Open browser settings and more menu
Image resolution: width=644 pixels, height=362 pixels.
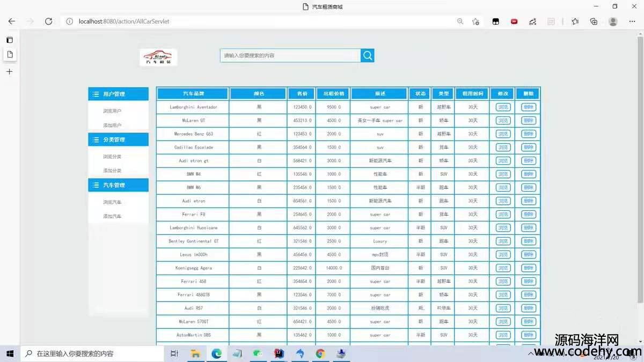632,21
